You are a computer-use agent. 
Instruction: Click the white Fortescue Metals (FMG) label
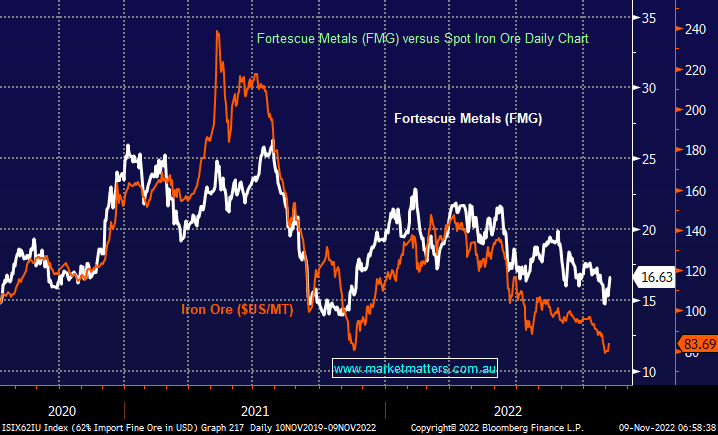[x=469, y=119]
